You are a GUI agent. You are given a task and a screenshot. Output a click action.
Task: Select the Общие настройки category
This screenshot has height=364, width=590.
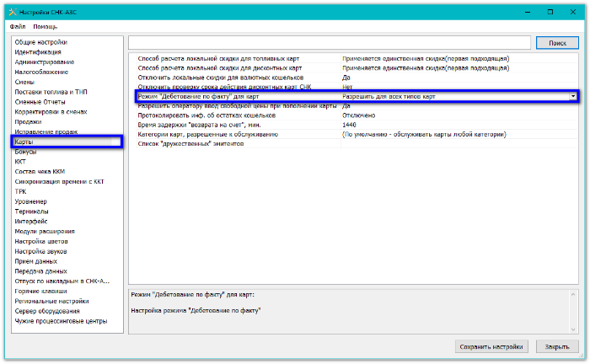click(x=40, y=42)
